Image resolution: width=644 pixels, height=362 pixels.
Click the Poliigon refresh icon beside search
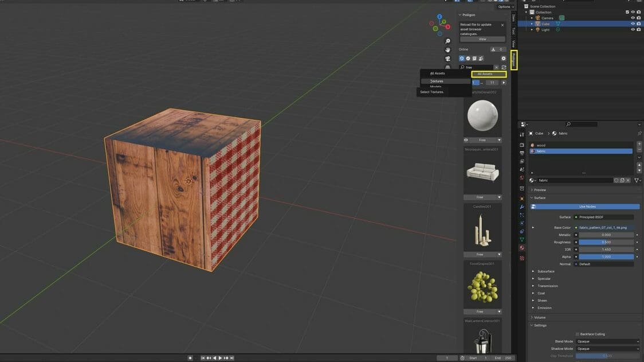coord(504,67)
